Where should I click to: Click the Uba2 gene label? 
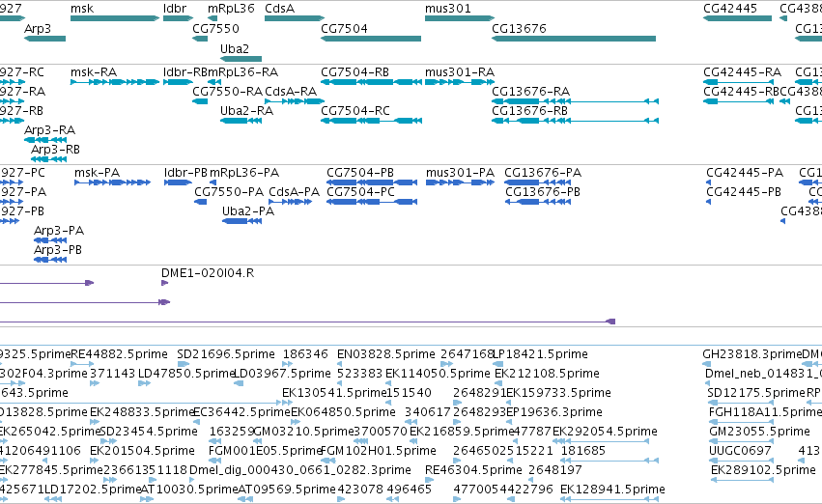click(235, 48)
